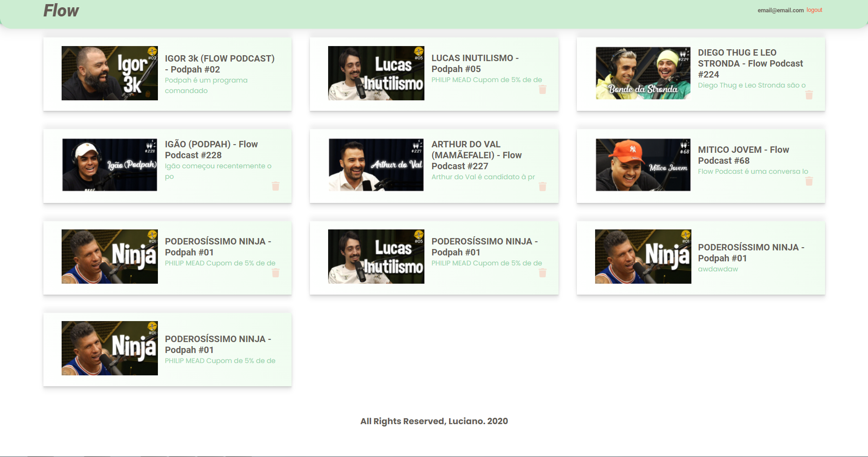Screen dimensions: 868x457
Task: Click trash icon on Ninja-thumbnail Podpah #01 card
Action: click(x=276, y=273)
